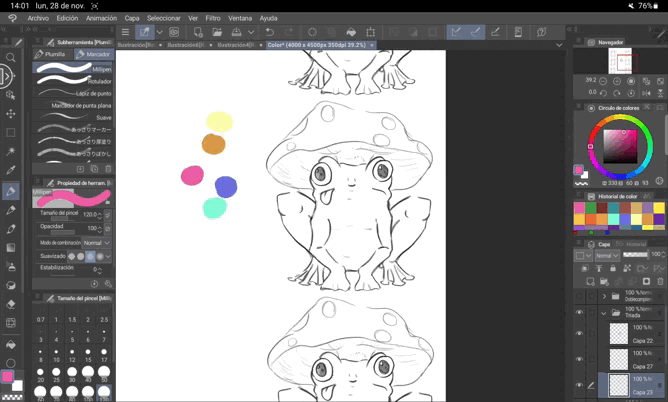Hide layer Capa 22 via eye icon
The height and width of the screenshot is (402, 668).
[579, 334]
